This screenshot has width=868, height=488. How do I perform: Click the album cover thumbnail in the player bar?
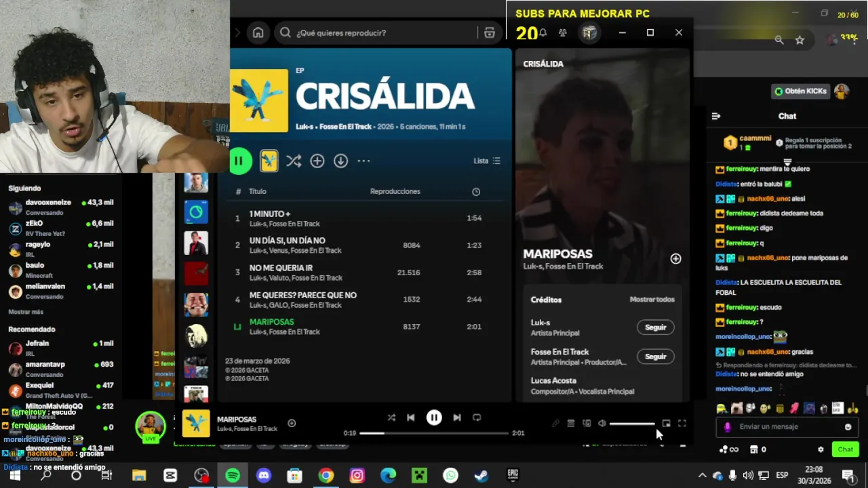pyautogui.click(x=196, y=424)
